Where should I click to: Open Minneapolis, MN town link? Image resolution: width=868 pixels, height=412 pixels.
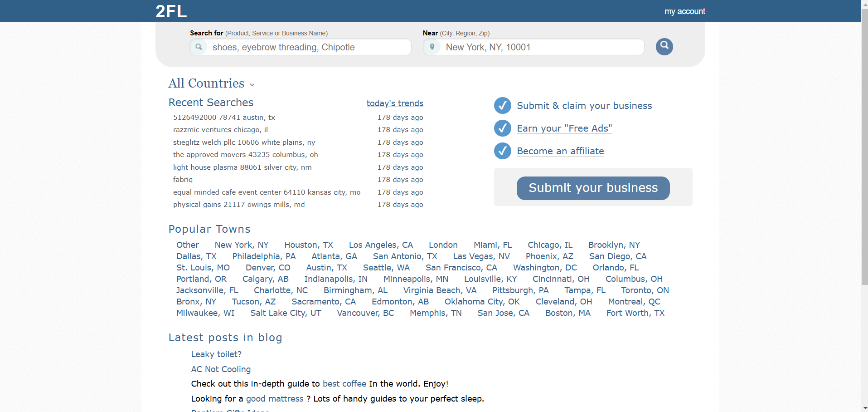coord(416,279)
